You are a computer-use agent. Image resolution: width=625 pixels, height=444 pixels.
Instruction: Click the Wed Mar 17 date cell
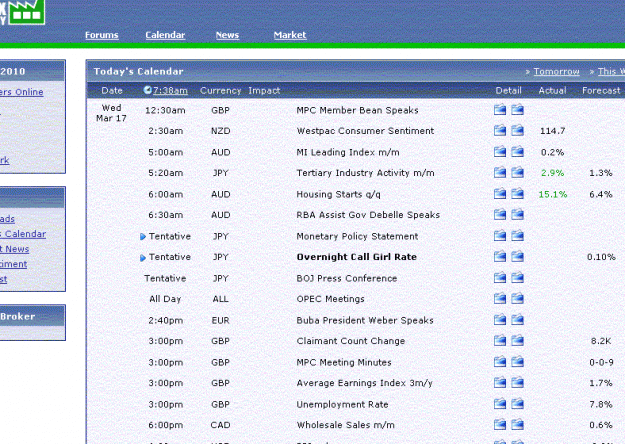pyautogui.click(x=111, y=113)
